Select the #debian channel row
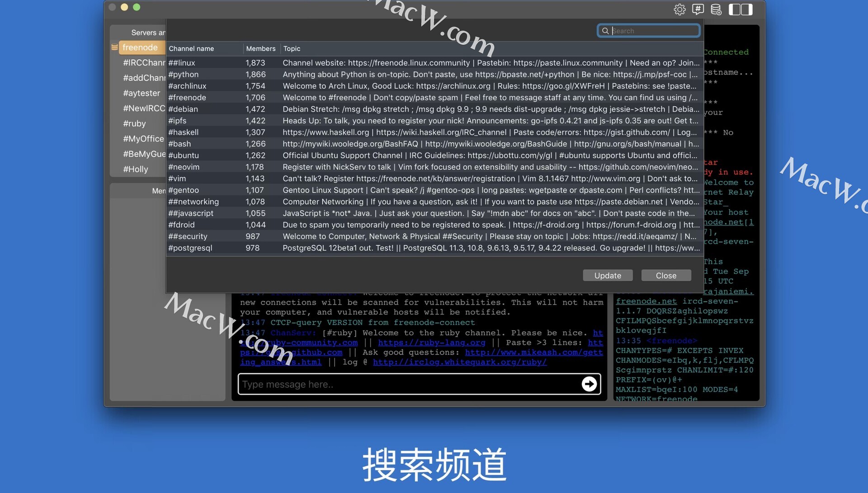The height and width of the screenshot is (493, 868). [434, 109]
